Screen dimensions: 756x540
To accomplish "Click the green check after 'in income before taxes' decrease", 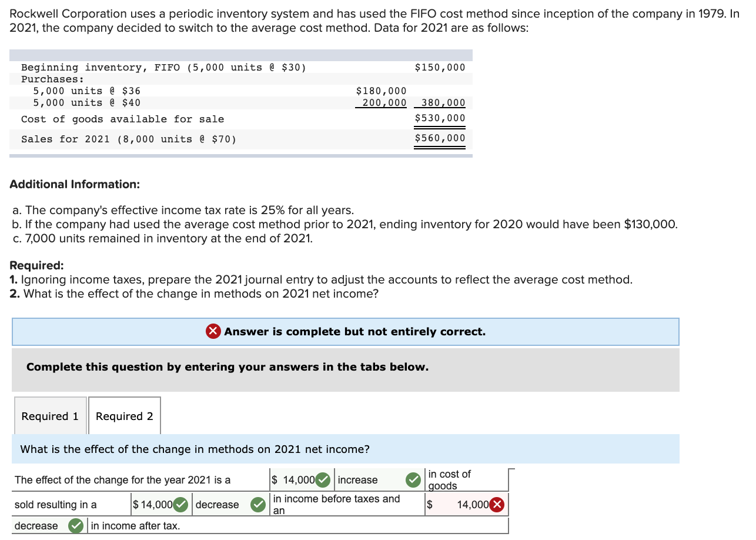I will [258, 505].
